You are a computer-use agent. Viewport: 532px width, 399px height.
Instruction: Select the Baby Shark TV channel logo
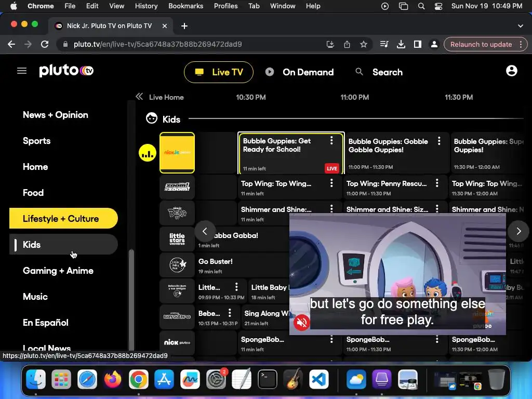177,317
